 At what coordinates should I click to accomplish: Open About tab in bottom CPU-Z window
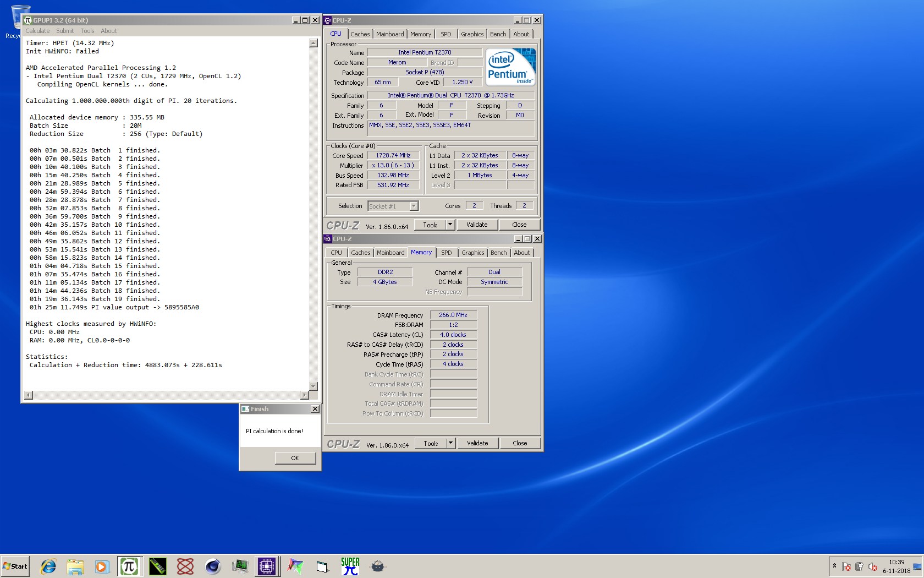tap(522, 253)
